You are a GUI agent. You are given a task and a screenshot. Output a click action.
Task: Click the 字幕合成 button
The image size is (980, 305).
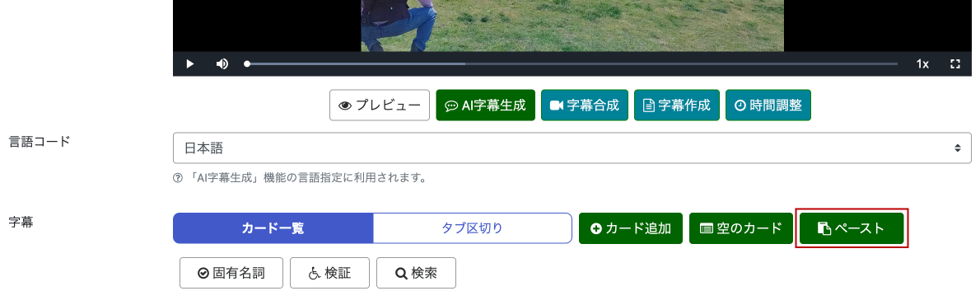585,105
